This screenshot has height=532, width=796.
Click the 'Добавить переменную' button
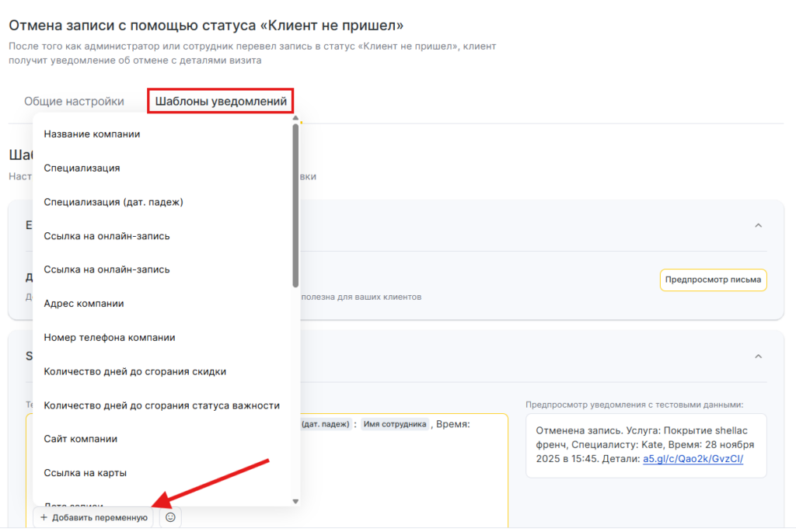93,517
